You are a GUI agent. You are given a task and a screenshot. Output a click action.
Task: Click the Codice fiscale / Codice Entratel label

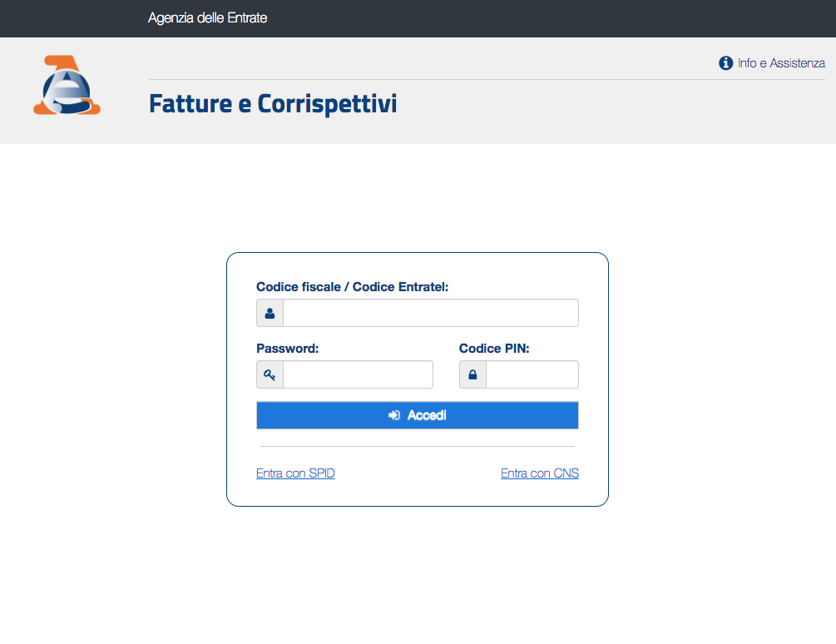coord(353,287)
